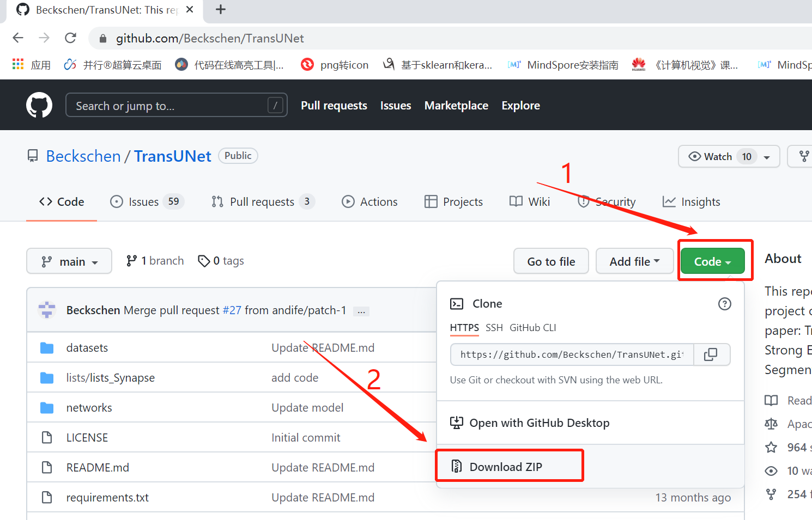Screen dimensions: 812x520
Task: Open the 并行超算云桌面 bookmark
Action: pos(113,65)
